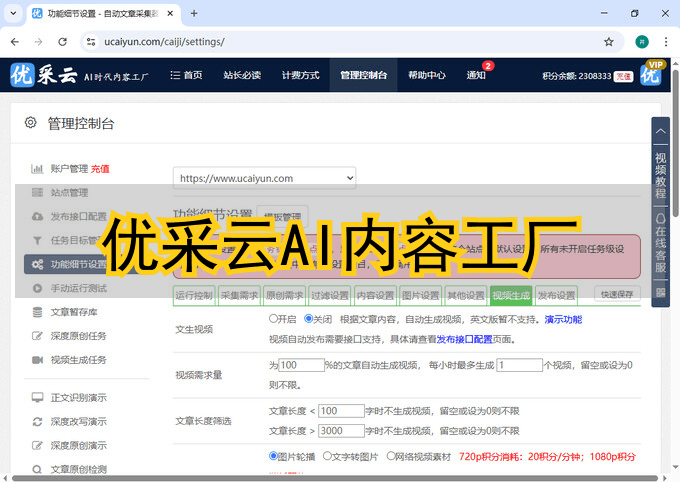The image size is (680, 482).
Task: Open 视频生成任务 from the sidebar
Action: pyautogui.click(x=78, y=360)
